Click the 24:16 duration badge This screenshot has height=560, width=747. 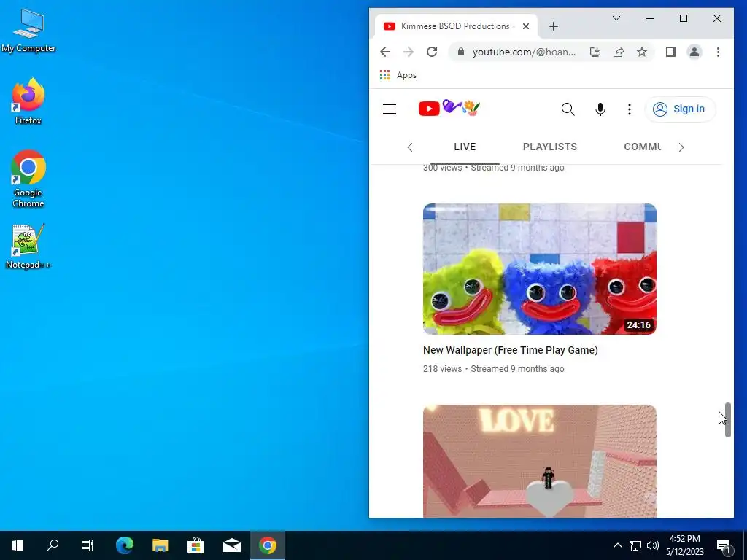pyautogui.click(x=638, y=324)
